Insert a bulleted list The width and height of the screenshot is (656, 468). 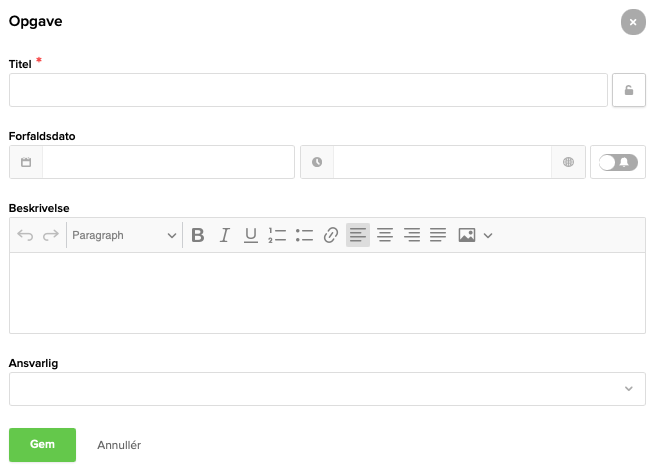click(x=305, y=235)
